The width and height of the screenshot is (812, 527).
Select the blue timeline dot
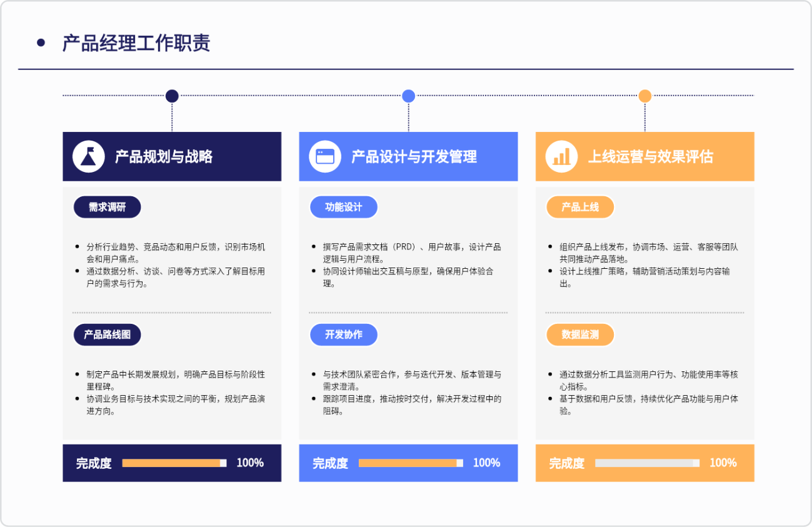tap(408, 96)
